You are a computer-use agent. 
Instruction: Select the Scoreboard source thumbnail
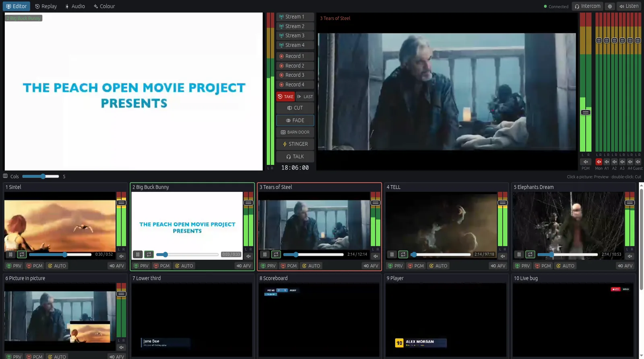[319, 320]
